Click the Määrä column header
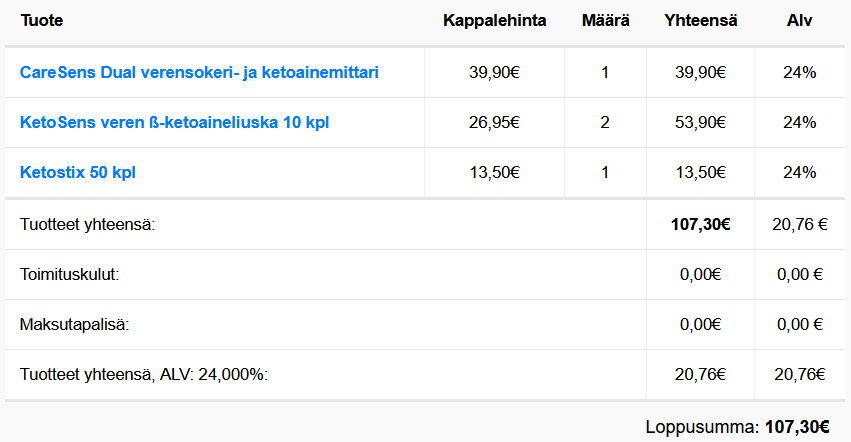Viewport: 851px width, 442px height. click(x=605, y=21)
